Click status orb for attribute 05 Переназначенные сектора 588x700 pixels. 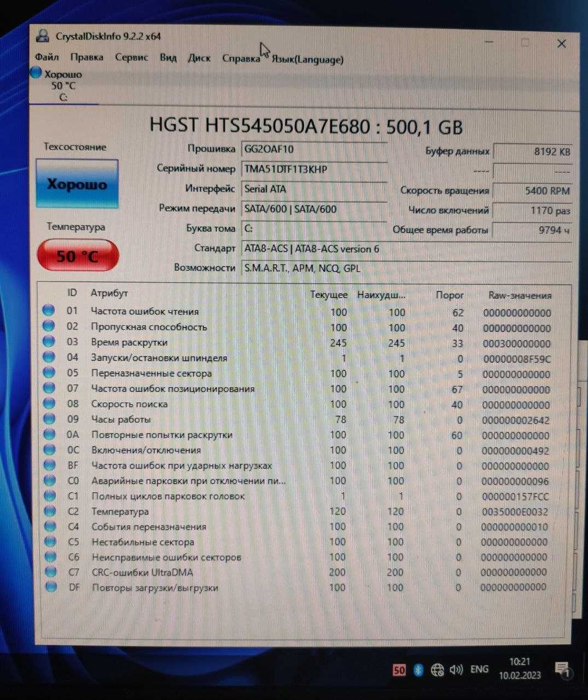click(x=49, y=372)
